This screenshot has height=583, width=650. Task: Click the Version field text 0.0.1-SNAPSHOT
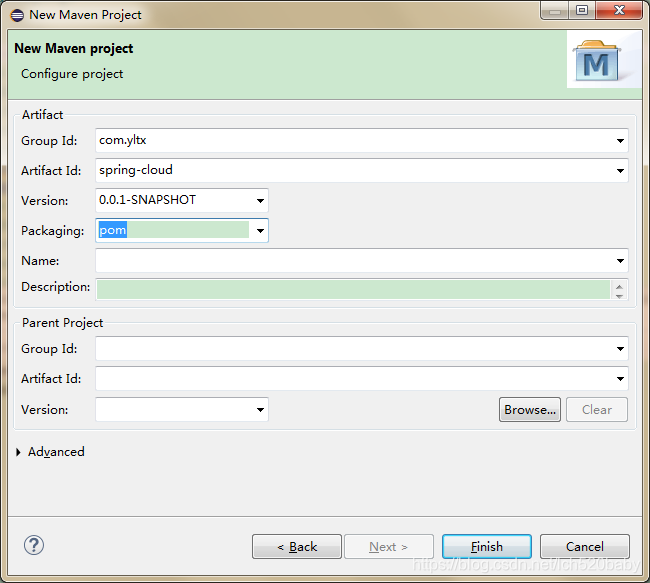tap(147, 200)
